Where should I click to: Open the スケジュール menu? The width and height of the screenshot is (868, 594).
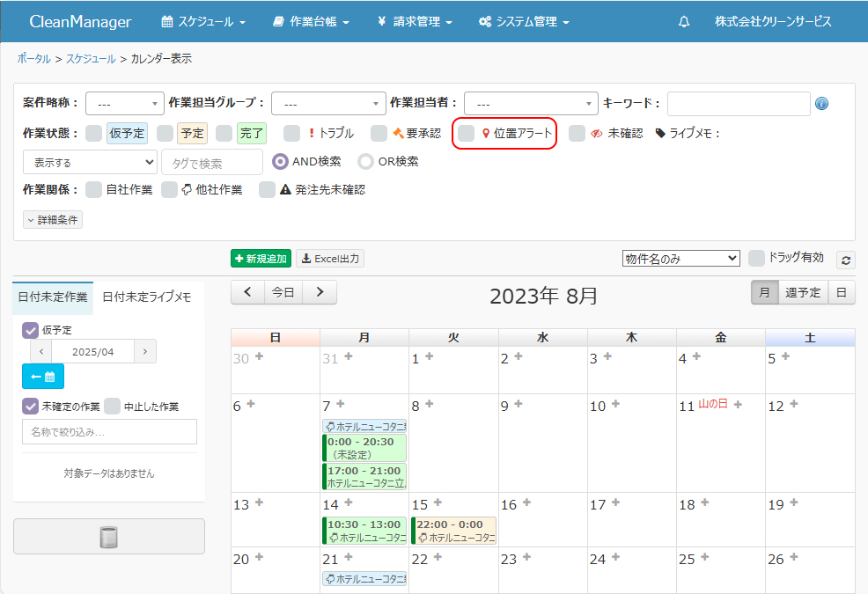click(203, 22)
